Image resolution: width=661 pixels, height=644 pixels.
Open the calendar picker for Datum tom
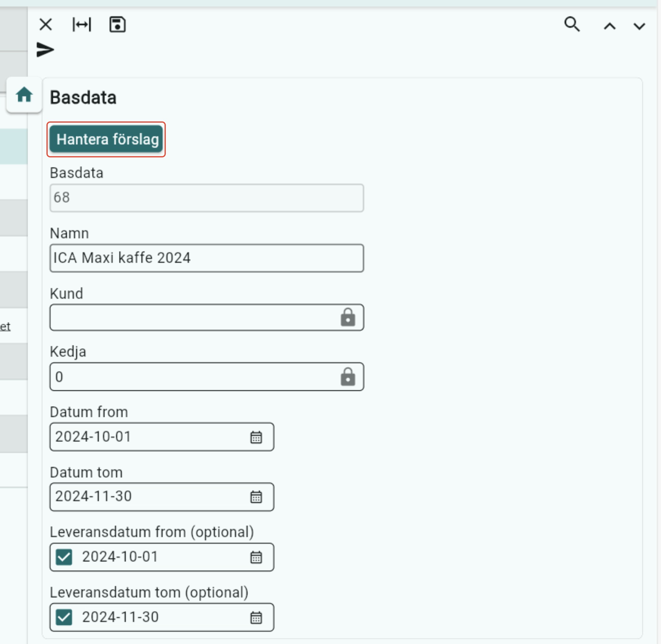(x=256, y=497)
